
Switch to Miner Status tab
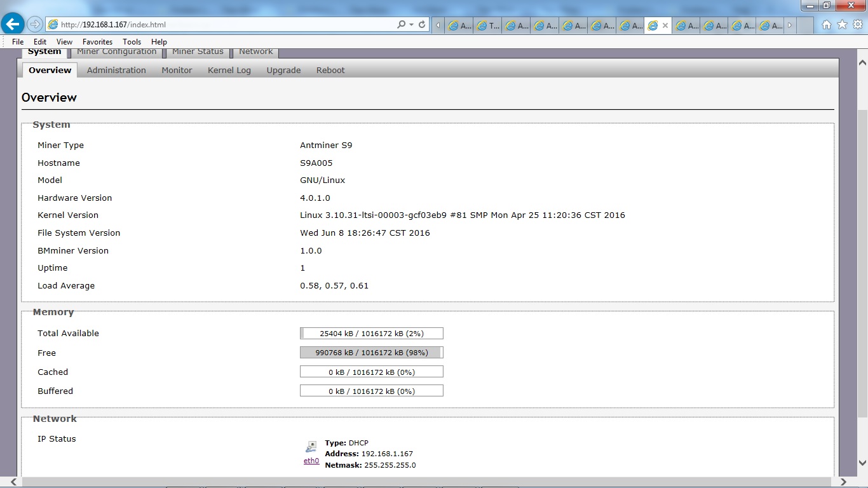pyautogui.click(x=198, y=52)
